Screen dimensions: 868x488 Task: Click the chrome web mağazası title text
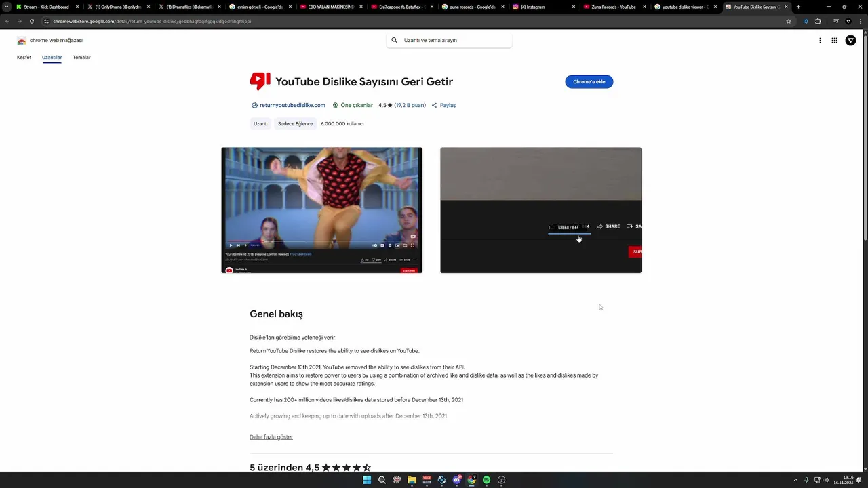(x=56, y=41)
